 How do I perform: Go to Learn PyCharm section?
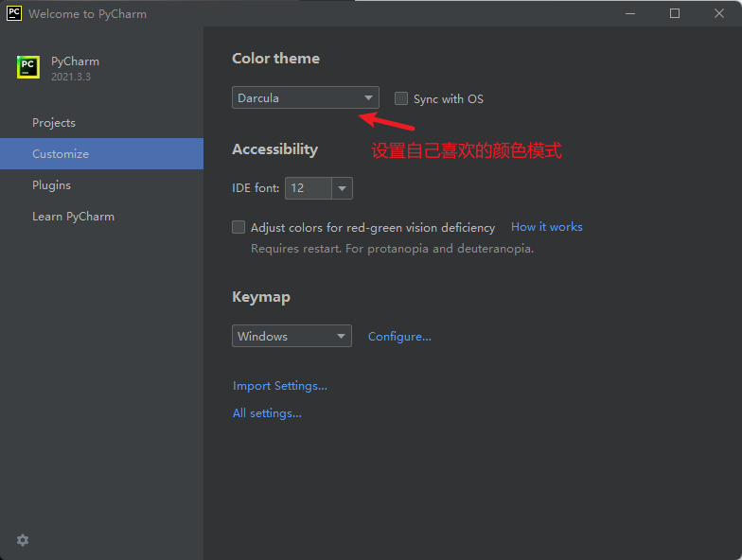pyautogui.click(x=102, y=216)
